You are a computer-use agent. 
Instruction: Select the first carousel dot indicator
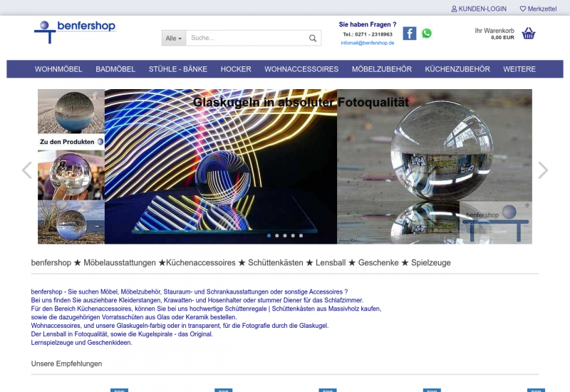269,235
